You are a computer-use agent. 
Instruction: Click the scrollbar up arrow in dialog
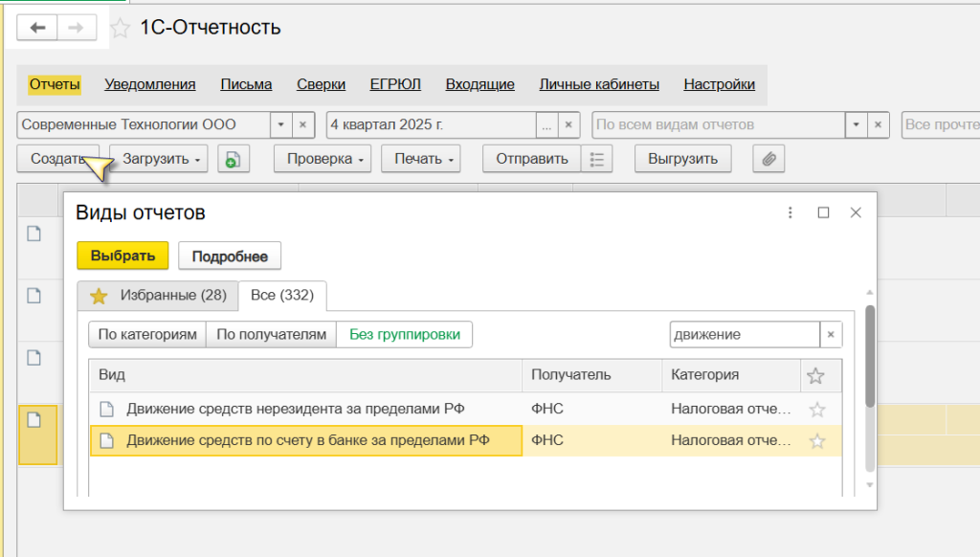pyautogui.click(x=869, y=293)
